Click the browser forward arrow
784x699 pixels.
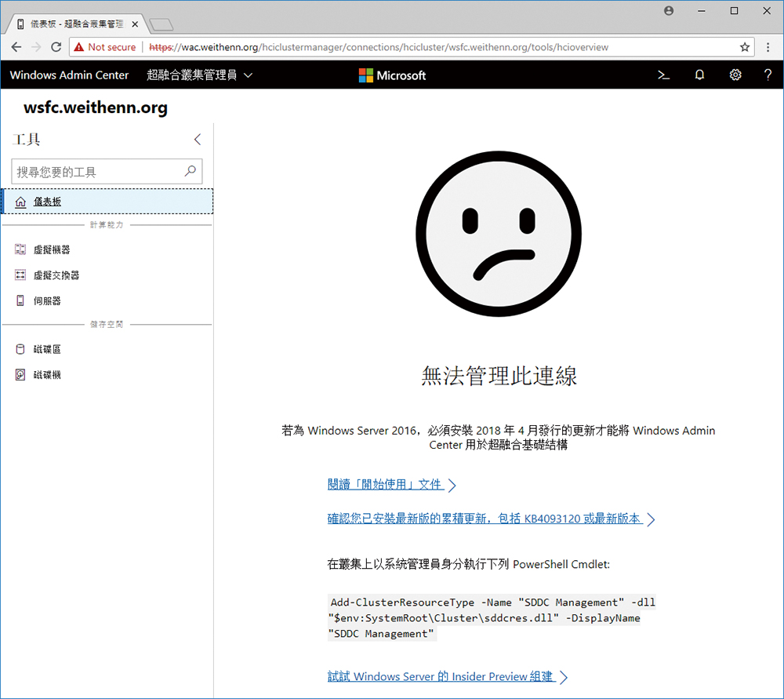[x=36, y=47]
